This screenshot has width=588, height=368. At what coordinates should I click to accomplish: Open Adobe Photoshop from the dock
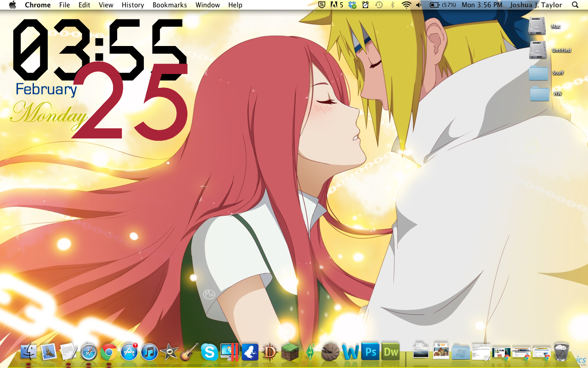tap(370, 351)
